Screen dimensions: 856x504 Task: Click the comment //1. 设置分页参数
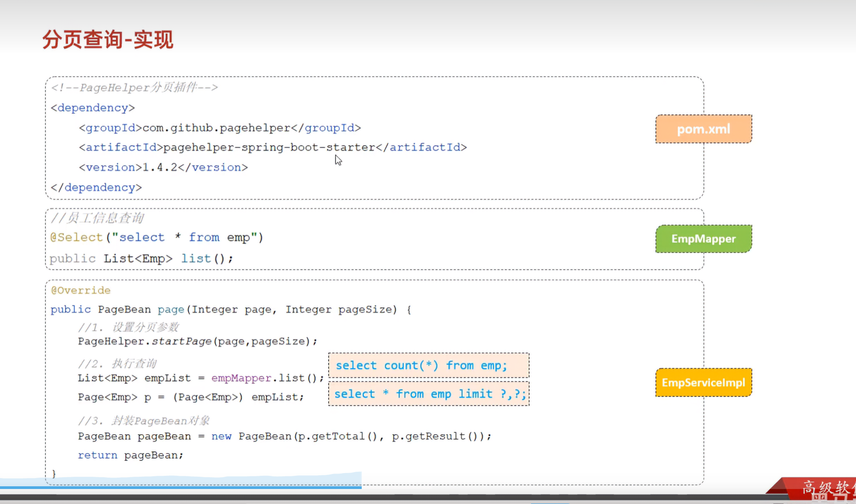click(x=128, y=327)
